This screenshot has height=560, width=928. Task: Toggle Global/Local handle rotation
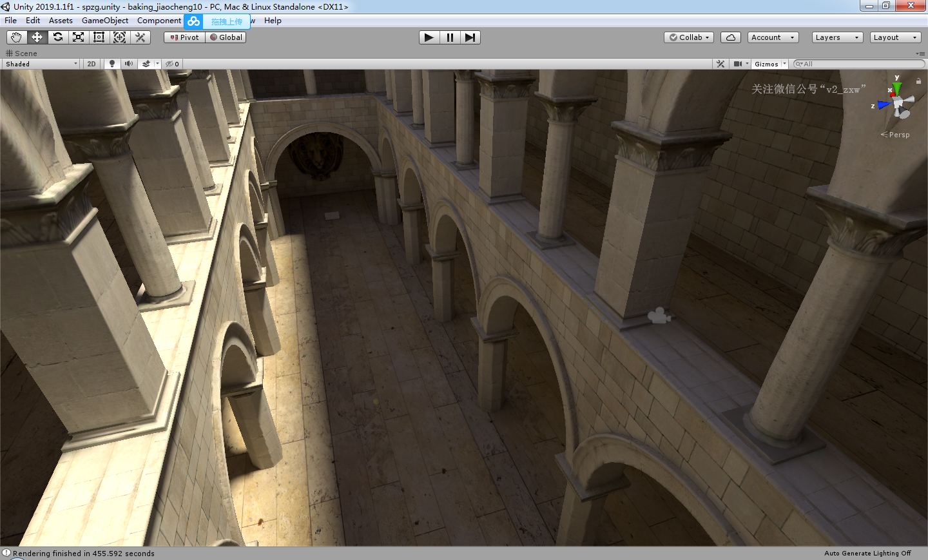click(x=226, y=37)
